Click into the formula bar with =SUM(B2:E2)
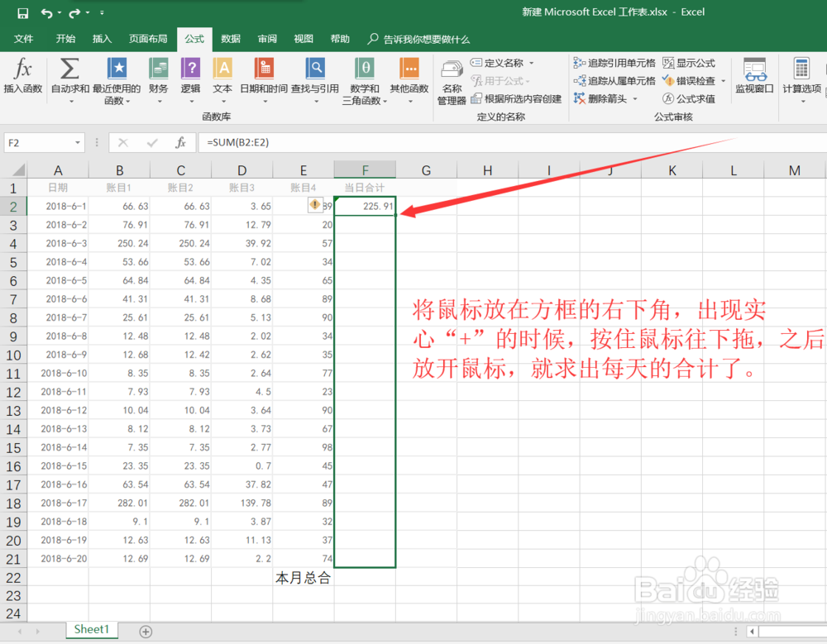Viewport: 827px width, 644px height. 512,142
